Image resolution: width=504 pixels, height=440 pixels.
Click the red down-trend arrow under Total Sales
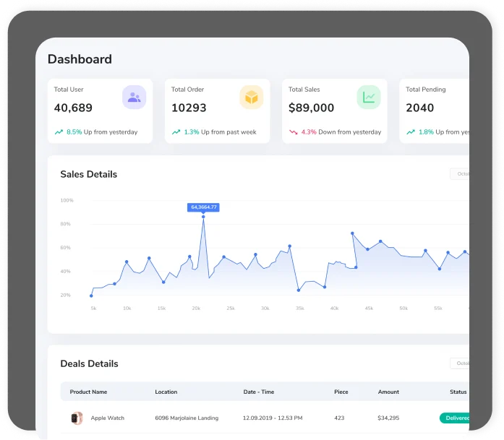click(293, 132)
